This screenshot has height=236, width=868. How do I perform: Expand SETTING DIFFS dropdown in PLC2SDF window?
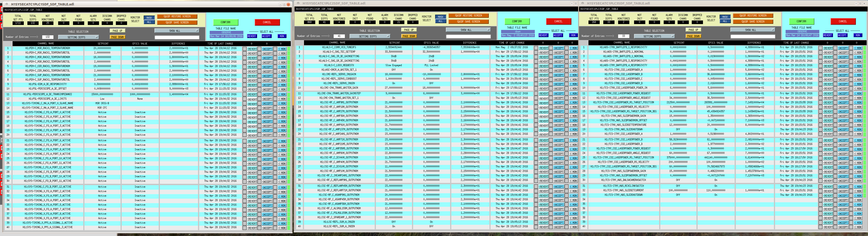[x=370, y=36]
